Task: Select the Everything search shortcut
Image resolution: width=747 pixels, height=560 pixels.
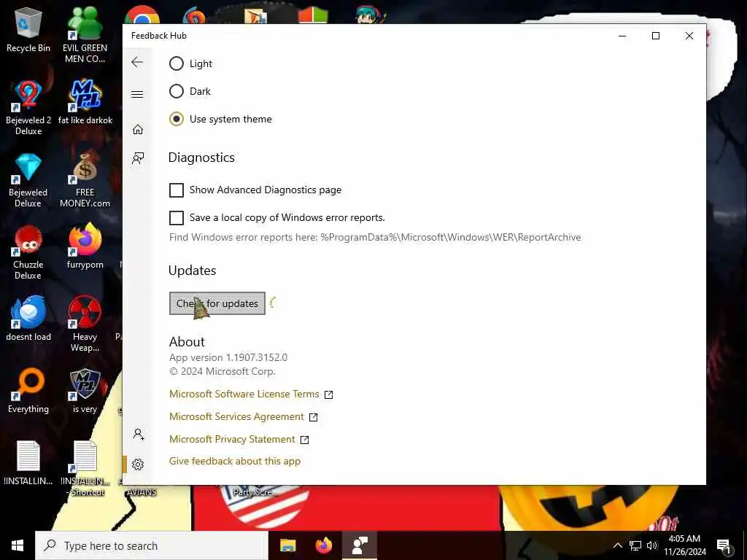Action: [28, 391]
